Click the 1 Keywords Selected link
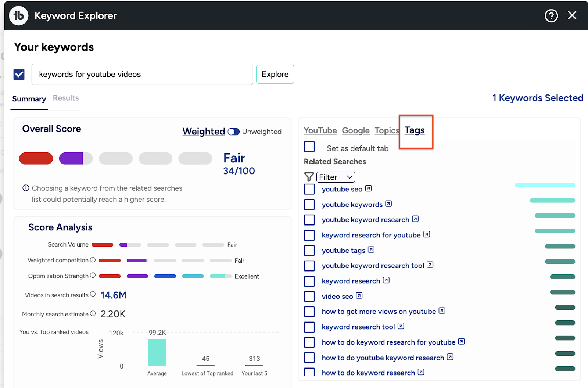Viewport: 588px width, 388px height. (538, 98)
